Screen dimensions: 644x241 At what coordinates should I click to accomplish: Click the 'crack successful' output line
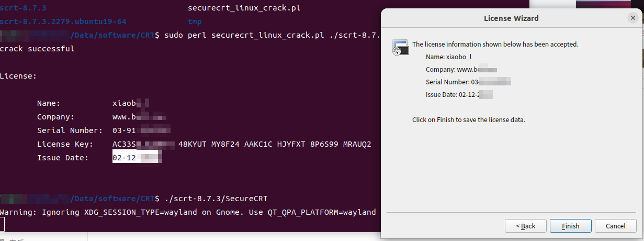37,49
